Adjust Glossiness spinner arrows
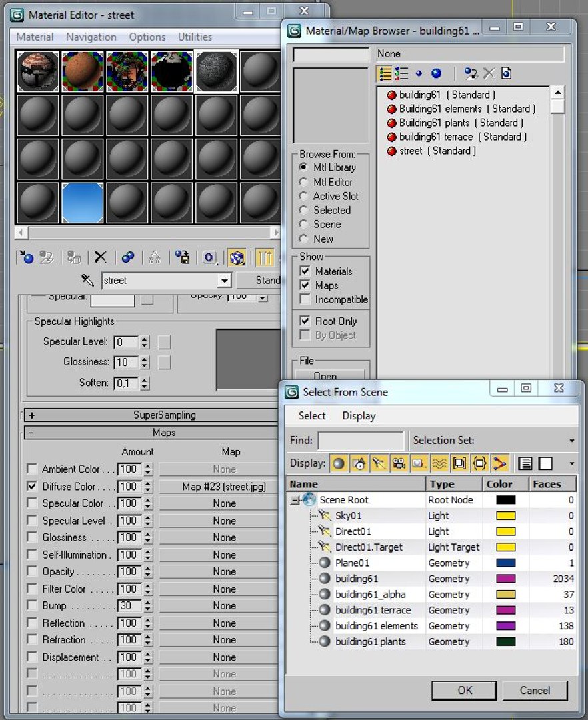Image resolution: width=588 pixels, height=720 pixels. pos(145,362)
